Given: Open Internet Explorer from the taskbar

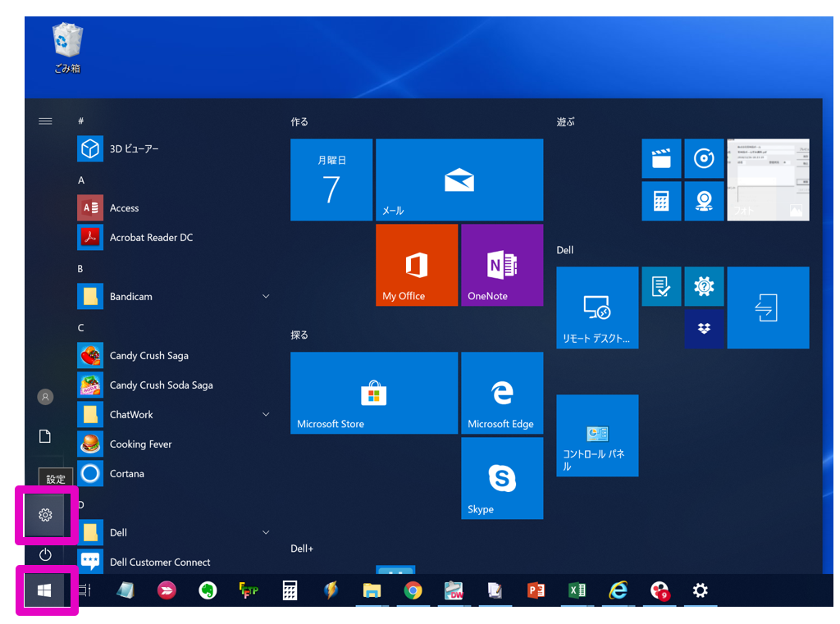Looking at the screenshot, I should tap(618, 590).
